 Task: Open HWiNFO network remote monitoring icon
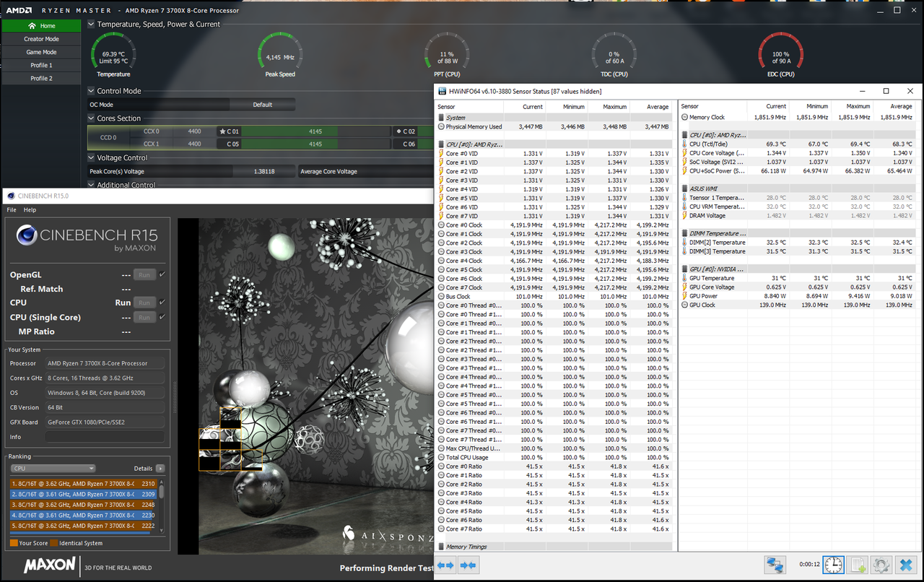coord(775,565)
